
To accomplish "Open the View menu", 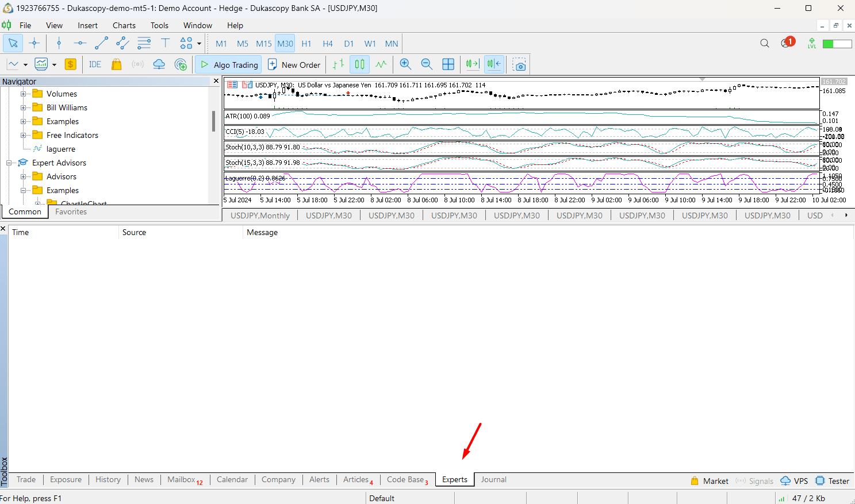I will [54, 25].
